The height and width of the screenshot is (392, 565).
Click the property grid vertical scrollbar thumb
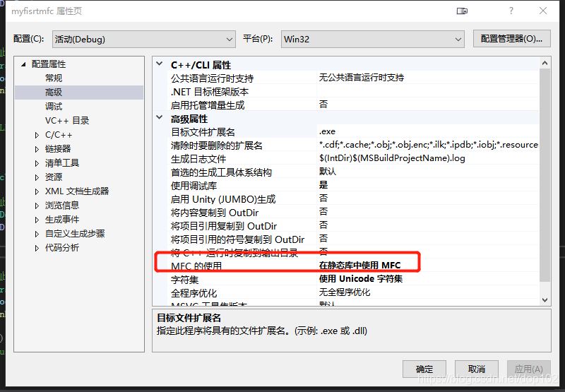545,175
